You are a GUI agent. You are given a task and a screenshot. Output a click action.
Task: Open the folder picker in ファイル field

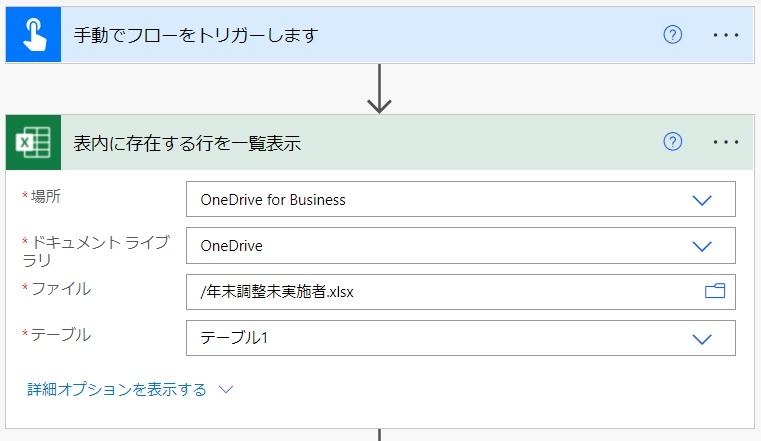715,291
